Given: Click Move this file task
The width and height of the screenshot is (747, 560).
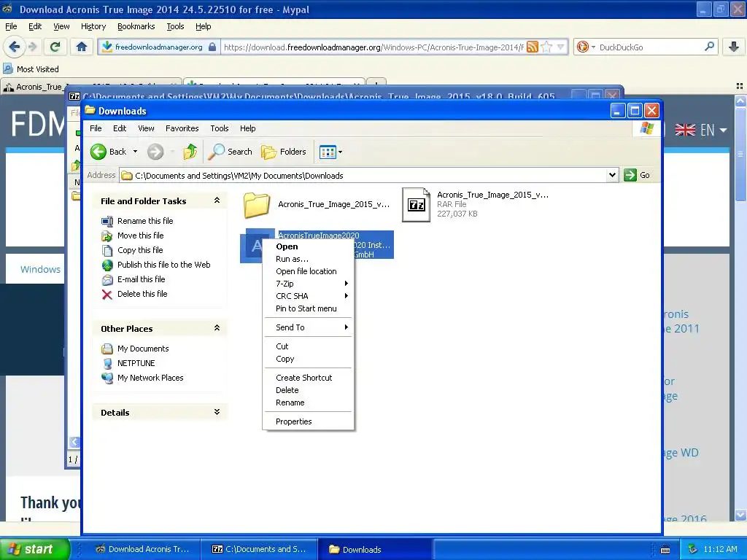Looking at the screenshot, I should (x=141, y=236).
